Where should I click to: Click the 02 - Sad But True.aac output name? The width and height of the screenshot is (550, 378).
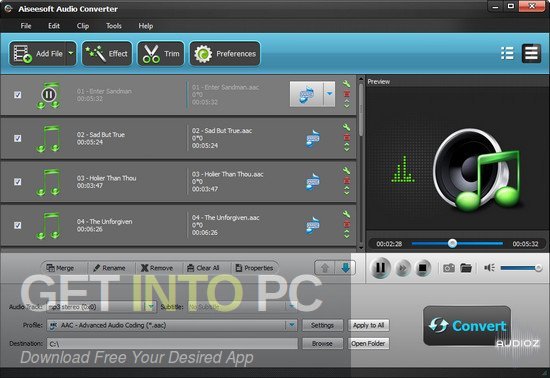pyautogui.click(x=222, y=131)
